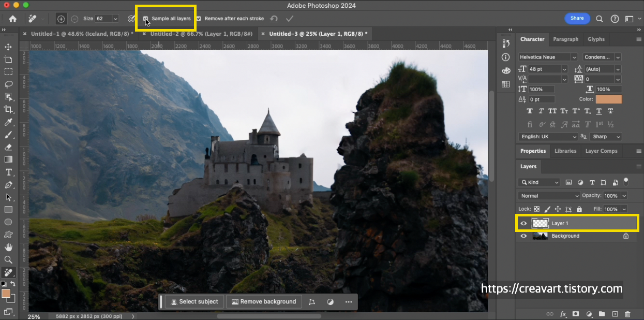Switch to Untitled-2 document tab
The image size is (644, 320).
coord(201,34)
